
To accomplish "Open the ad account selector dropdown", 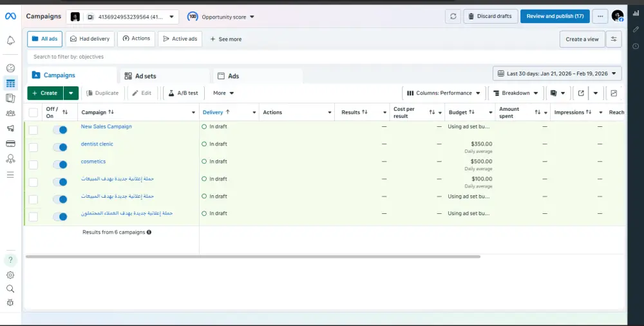I will click(122, 17).
